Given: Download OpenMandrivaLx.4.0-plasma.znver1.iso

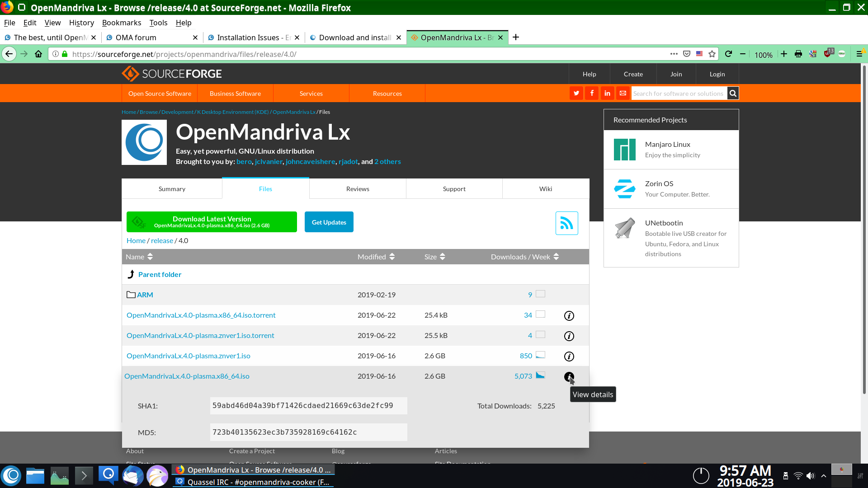Looking at the screenshot, I should (189, 356).
